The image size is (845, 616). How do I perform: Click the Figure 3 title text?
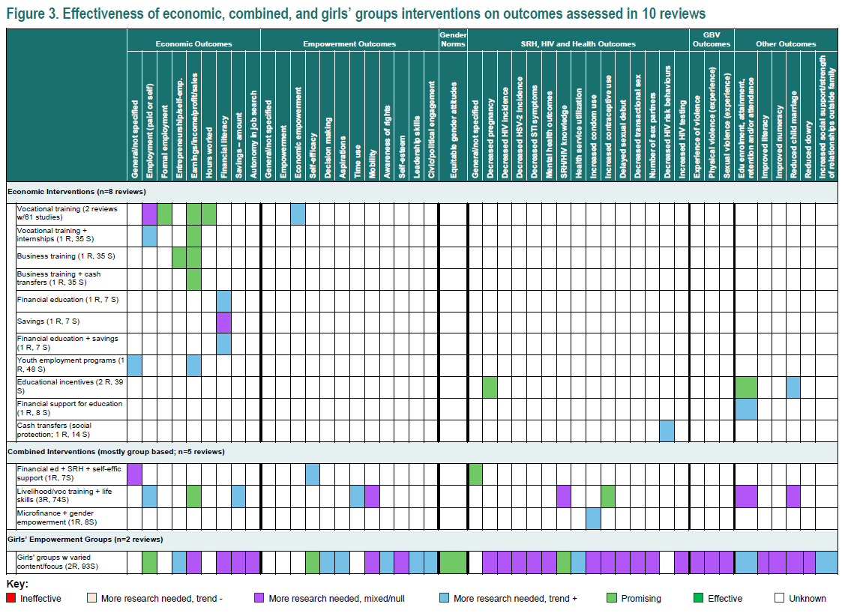[x=355, y=13]
